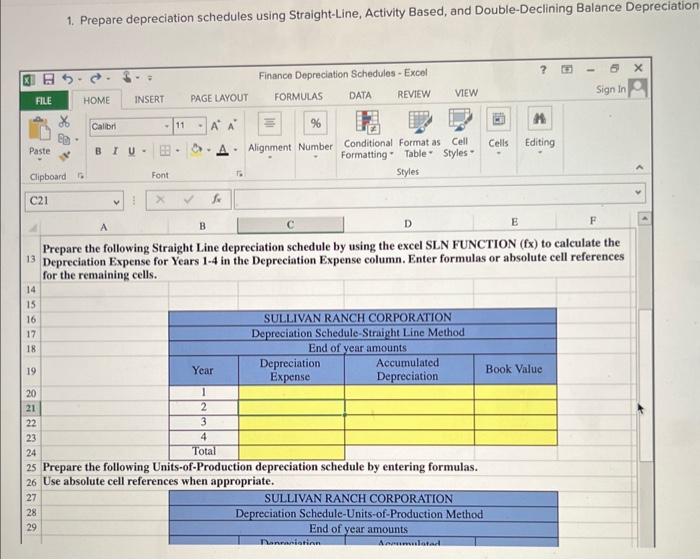Click the Insert Function fx icon
Image resolution: width=700 pixels, height=560 pixels.
click(217, 199)
